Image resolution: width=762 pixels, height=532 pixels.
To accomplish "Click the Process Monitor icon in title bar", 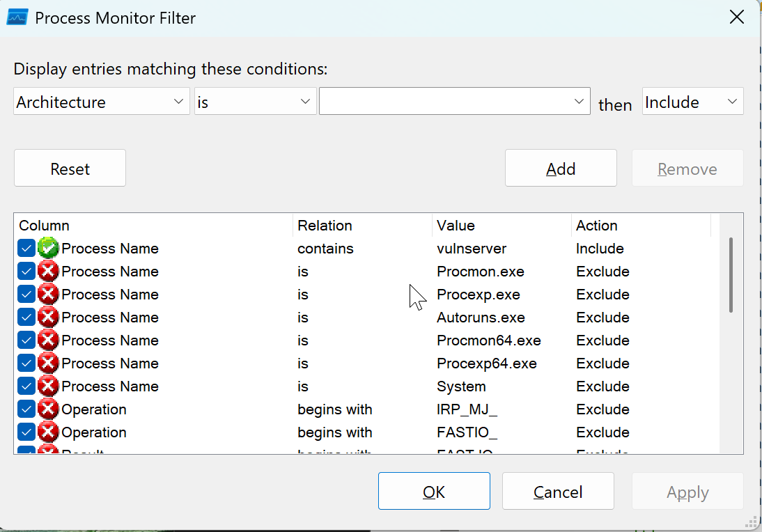I will pos(17,17).
